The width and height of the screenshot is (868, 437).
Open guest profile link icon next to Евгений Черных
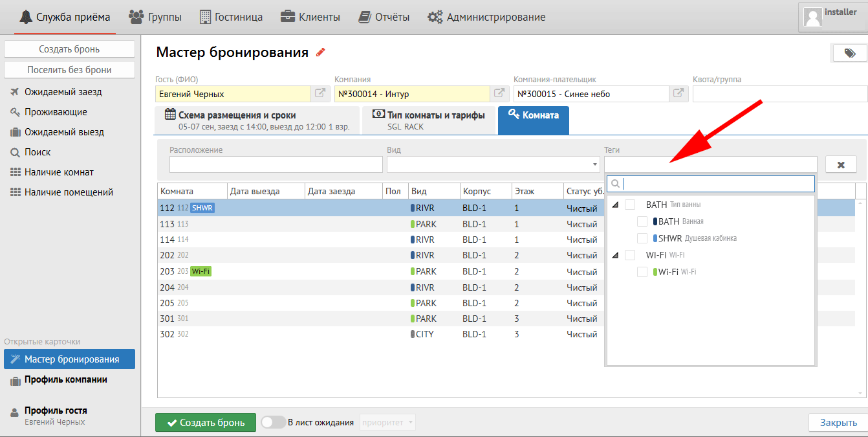320,94
